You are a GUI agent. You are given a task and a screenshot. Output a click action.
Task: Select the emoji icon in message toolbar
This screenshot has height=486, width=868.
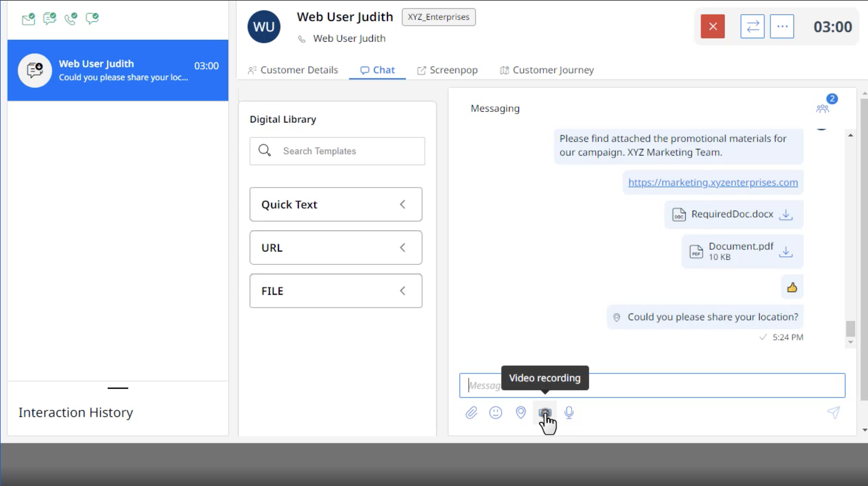click(x=496, y=413)
